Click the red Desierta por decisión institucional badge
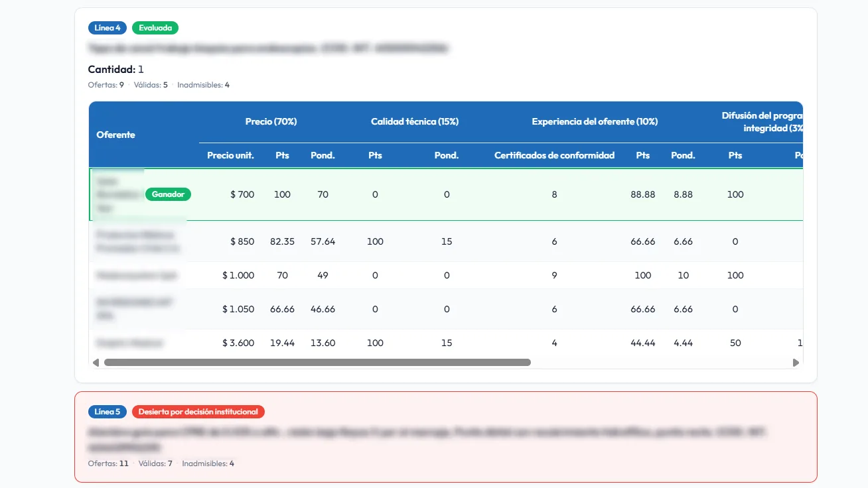Screen dimensions: 868x488 click(x=198, y=411)
